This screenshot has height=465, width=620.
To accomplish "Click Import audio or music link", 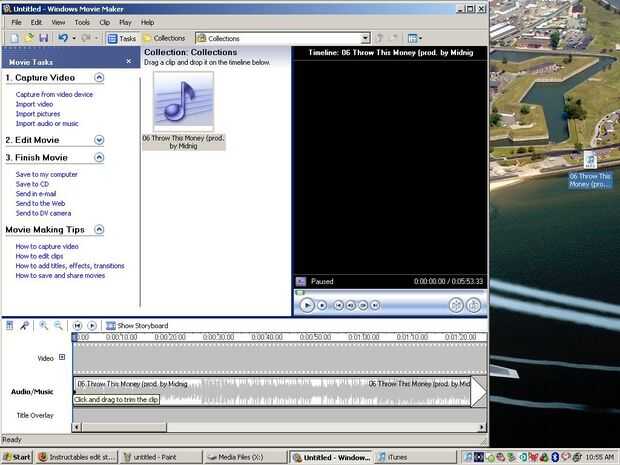I will point(47,123).
